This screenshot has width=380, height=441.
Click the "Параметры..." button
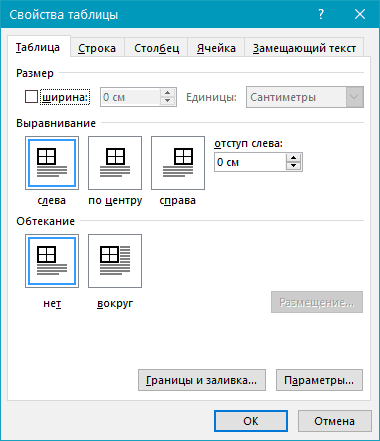click(319, 380)
